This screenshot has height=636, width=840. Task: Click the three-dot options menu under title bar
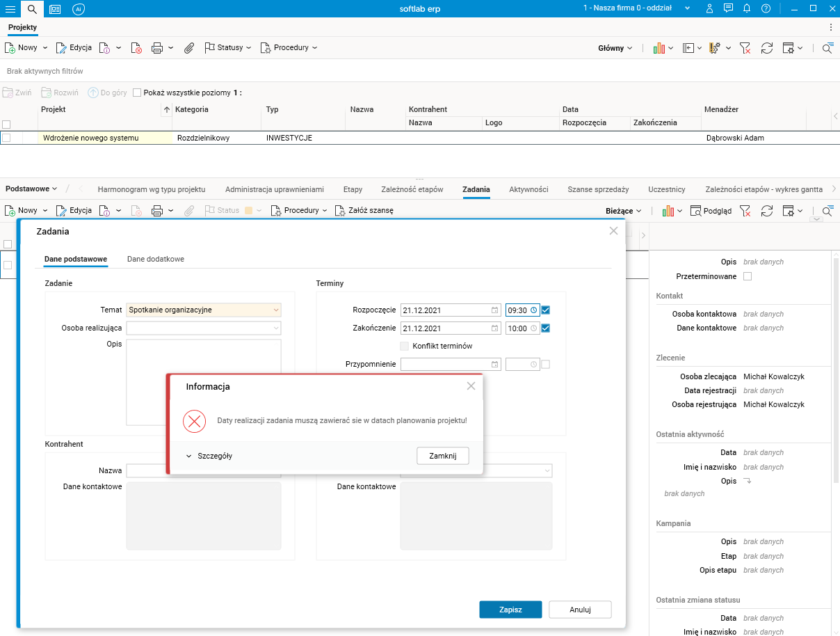point(831,27)
